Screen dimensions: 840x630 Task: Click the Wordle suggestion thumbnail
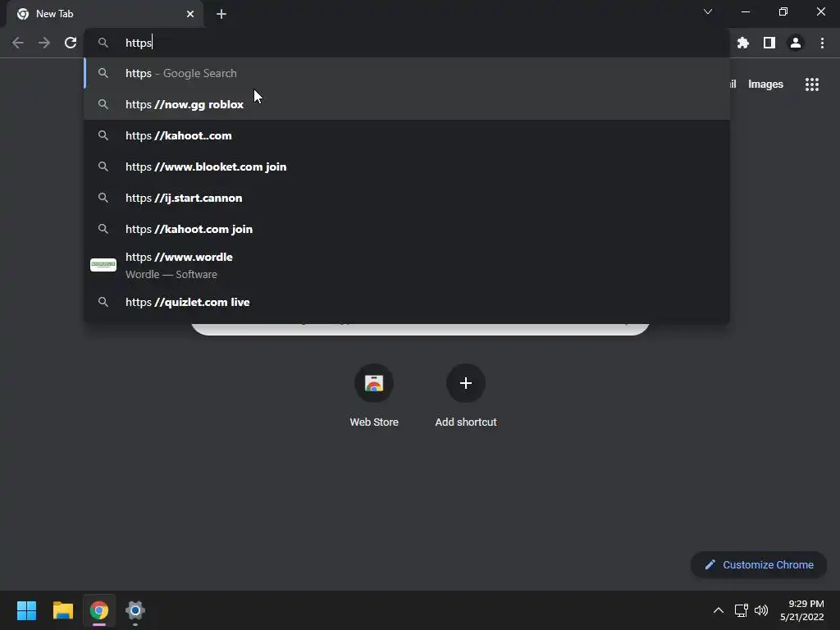103,265
